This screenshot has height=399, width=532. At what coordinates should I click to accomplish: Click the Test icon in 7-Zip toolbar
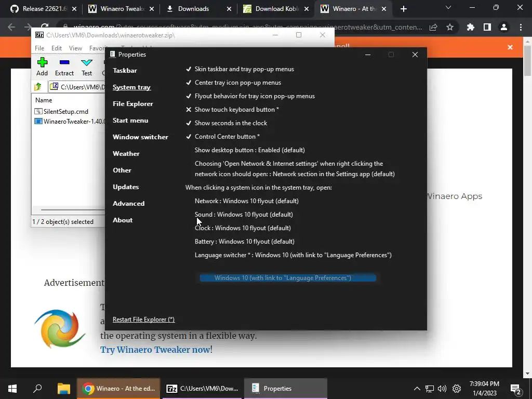[x=87, y=62]
